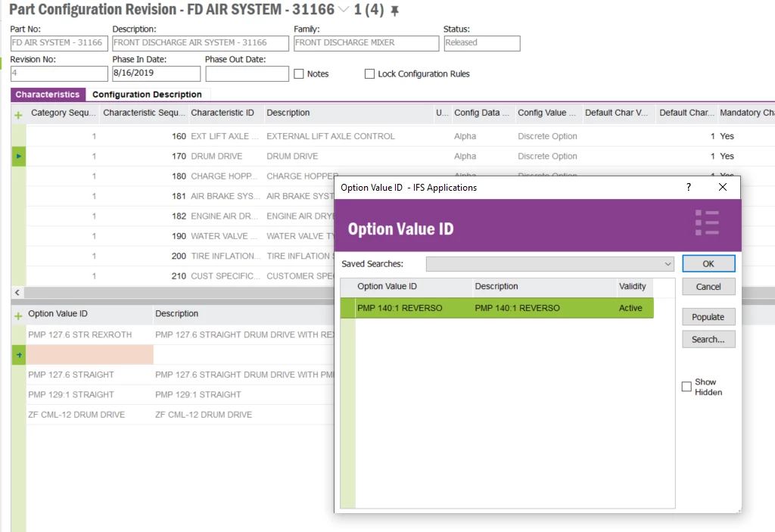Click the Status field
The image size is (775, 532).
point(482,43)
